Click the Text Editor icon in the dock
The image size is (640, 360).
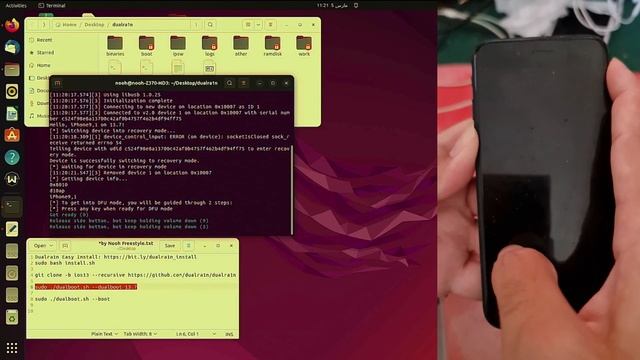click(x=12, y=229)
